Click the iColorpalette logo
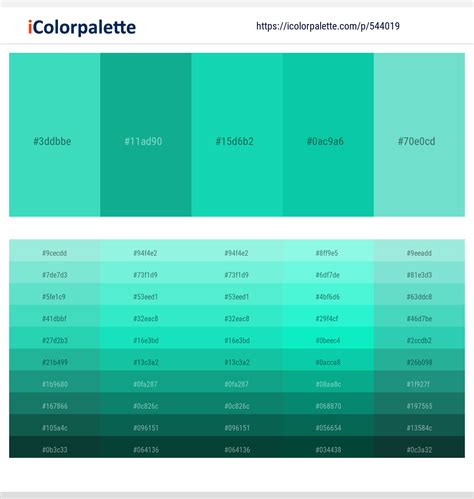The height and width of the screenshot is (499, 474). [82, 27]
